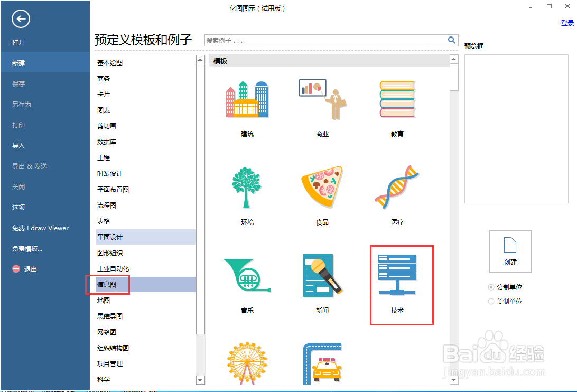The image size is (577, 392).
Task: Select 商务 category
Action: click(145, 78)
